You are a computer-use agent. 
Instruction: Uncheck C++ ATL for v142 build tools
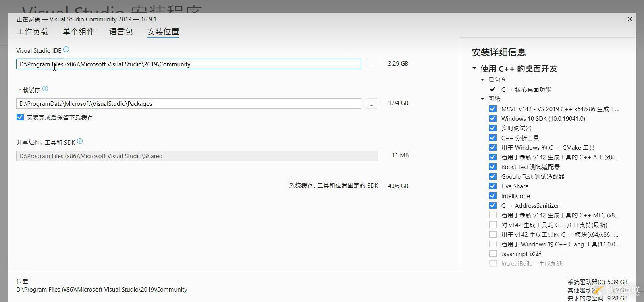(x=492, y=157)
